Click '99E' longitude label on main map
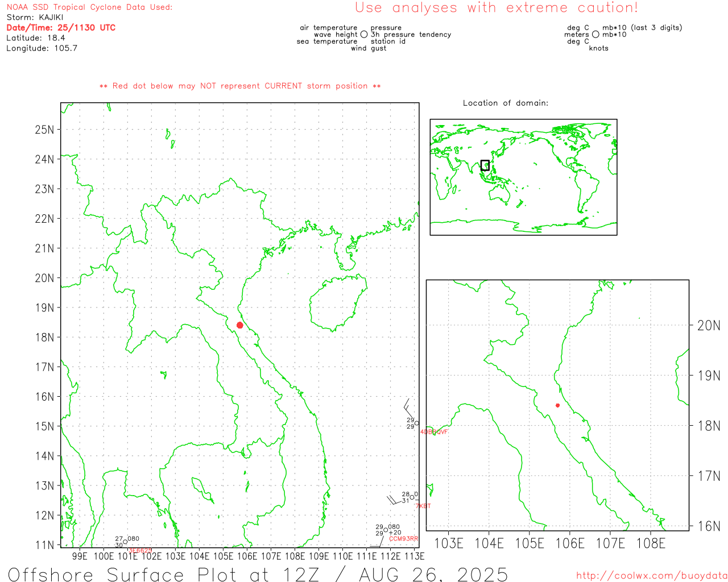This screenshot has width=728, height=582. point(80,556)
